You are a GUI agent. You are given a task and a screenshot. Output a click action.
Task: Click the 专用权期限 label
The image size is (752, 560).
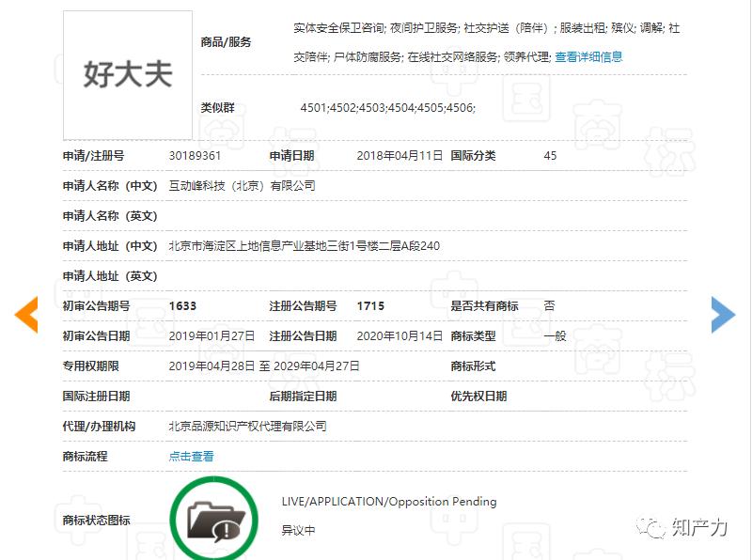(x=90, y=366)
